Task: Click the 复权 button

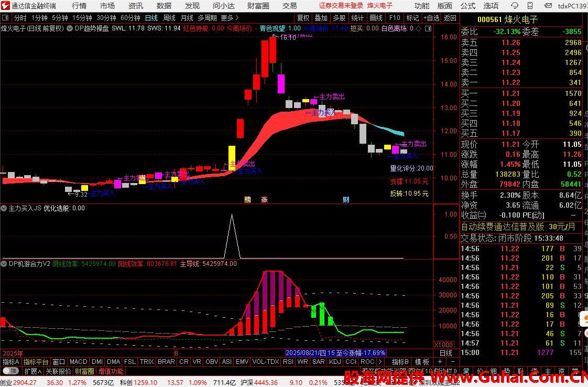Action: [303, 18]
